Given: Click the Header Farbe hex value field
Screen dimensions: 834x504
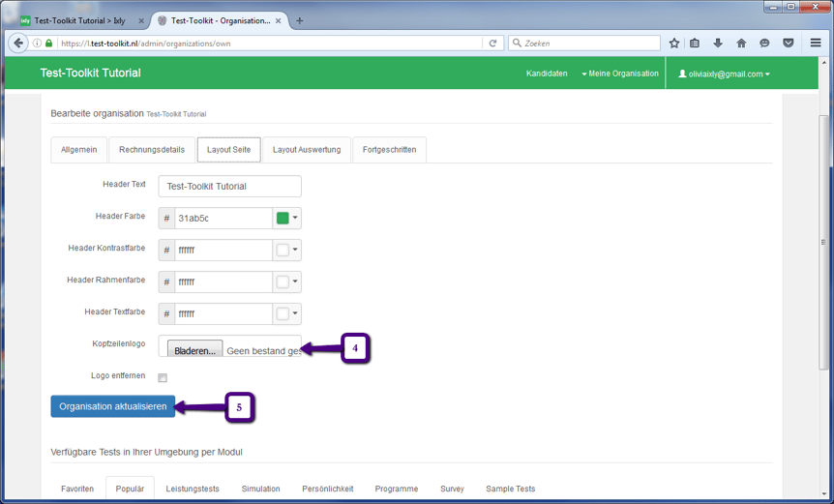Looking at the screenshot, I should click(x=223, y=218).
